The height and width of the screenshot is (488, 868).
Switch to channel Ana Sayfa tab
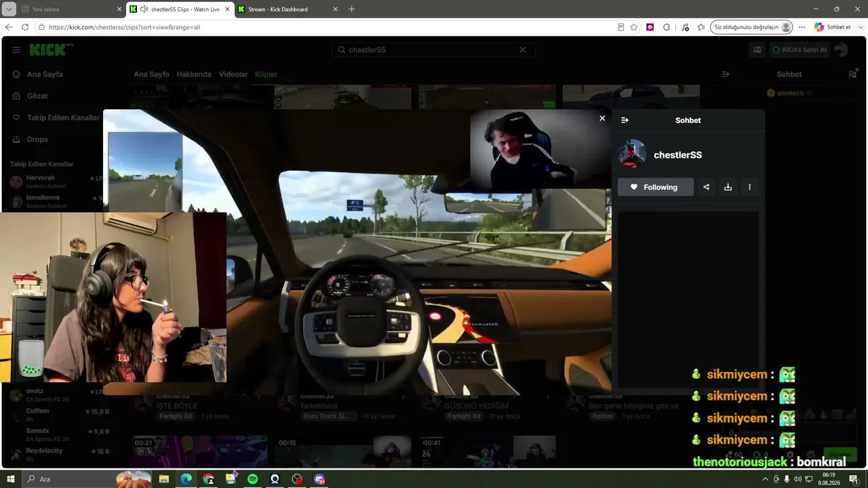point(151,74)
